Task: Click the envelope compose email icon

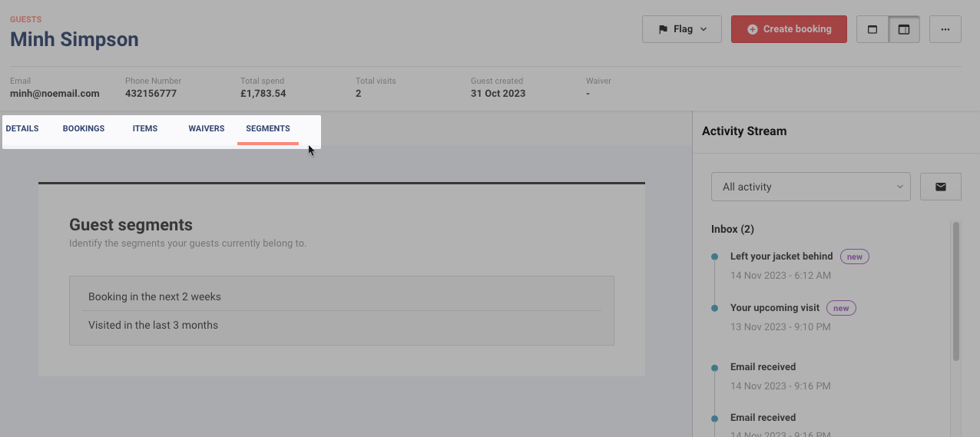Action: click(x=941, y=187)
